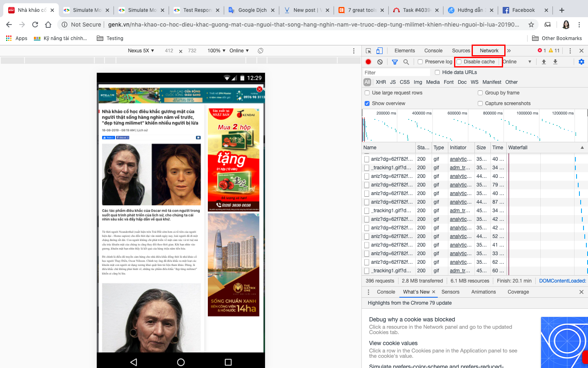Click the yellow warning count indicator
The height and width of the screenshot is (368, 588).
(x=554, y=51)
